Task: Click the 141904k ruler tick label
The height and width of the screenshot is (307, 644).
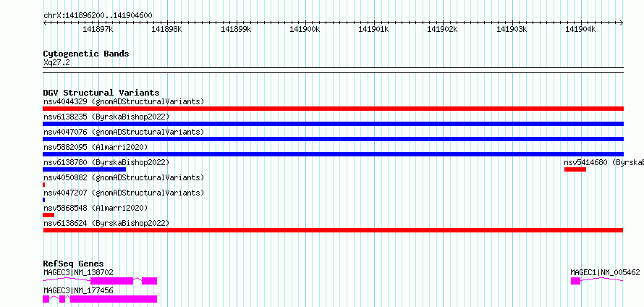Action: 581,29
